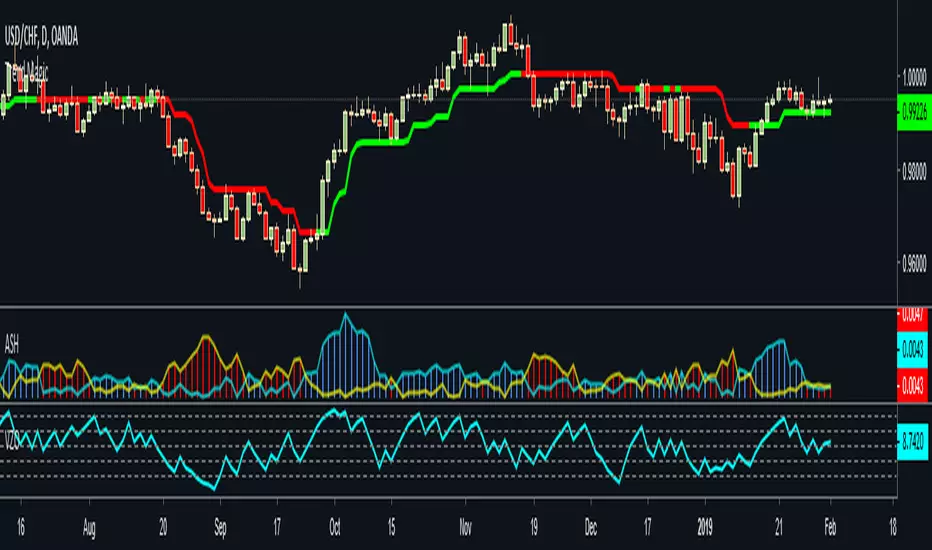The height and width of the screenshot is (550, 932).
Task: Click the 15 date label after Oct
Action: (x=391, y=527)
